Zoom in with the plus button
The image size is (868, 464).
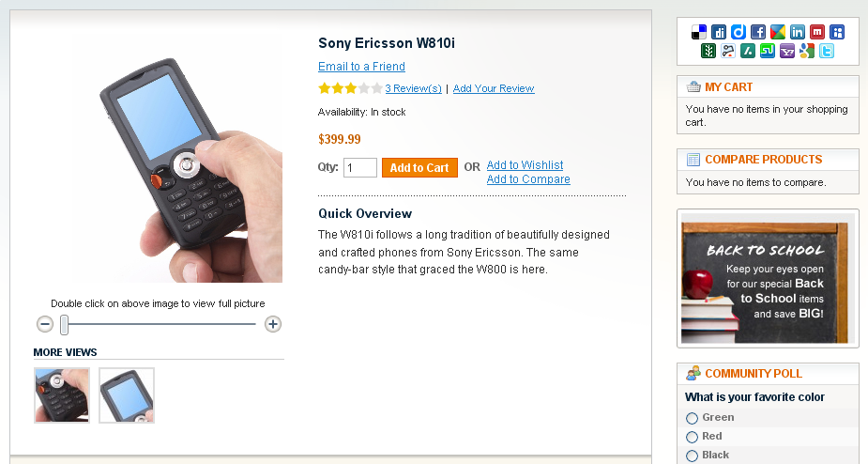click(273, 324)
